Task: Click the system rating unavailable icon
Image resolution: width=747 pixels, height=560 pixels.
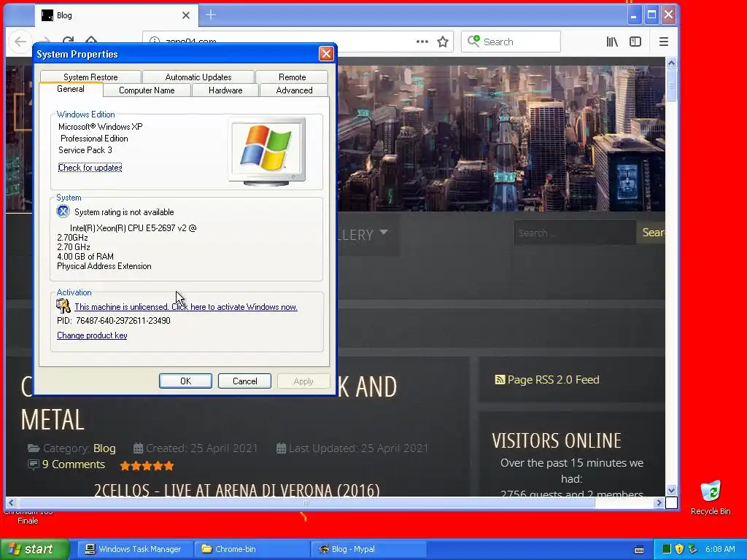Action: click(63, 211)
